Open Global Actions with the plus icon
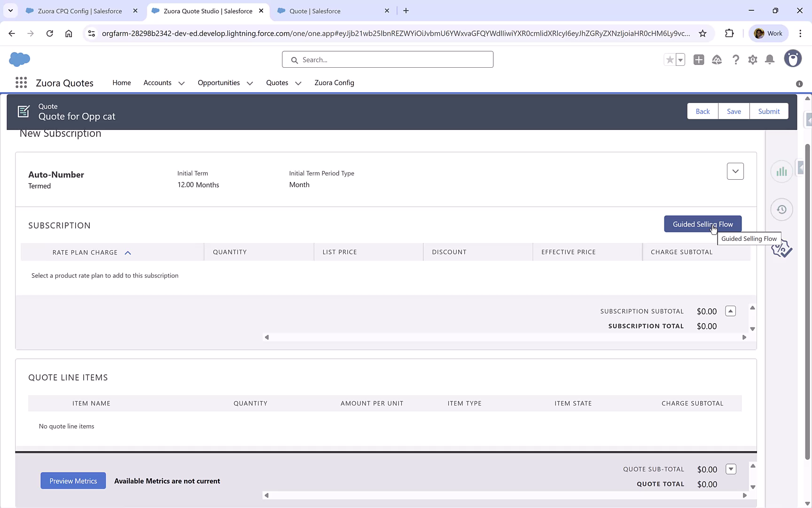Image resolution: width=812 pixels, height=508 pixels. (699, 60)
